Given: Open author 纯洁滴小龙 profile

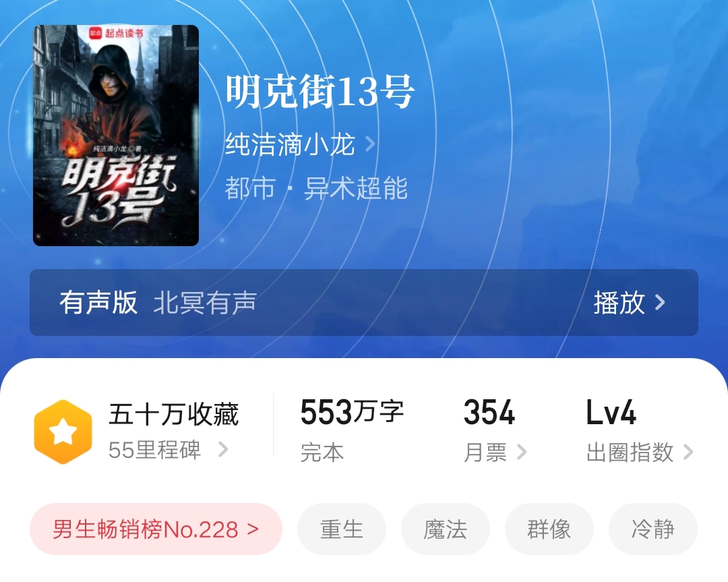Looking at the screenshot, I should [290, 144].
